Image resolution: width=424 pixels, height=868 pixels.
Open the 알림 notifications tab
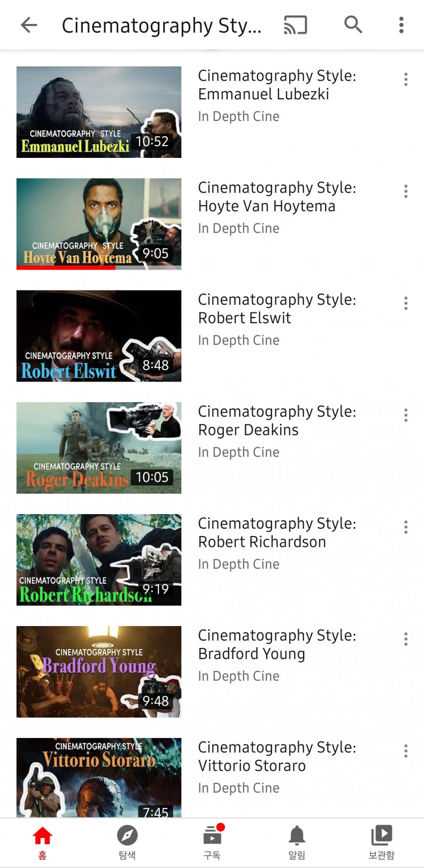(297, 842)
